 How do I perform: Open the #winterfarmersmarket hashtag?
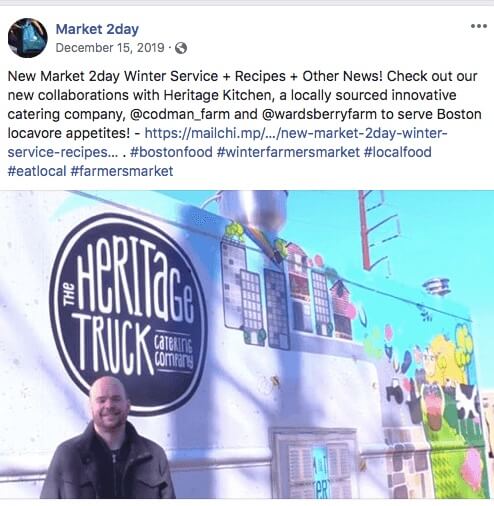pos(288,152)
